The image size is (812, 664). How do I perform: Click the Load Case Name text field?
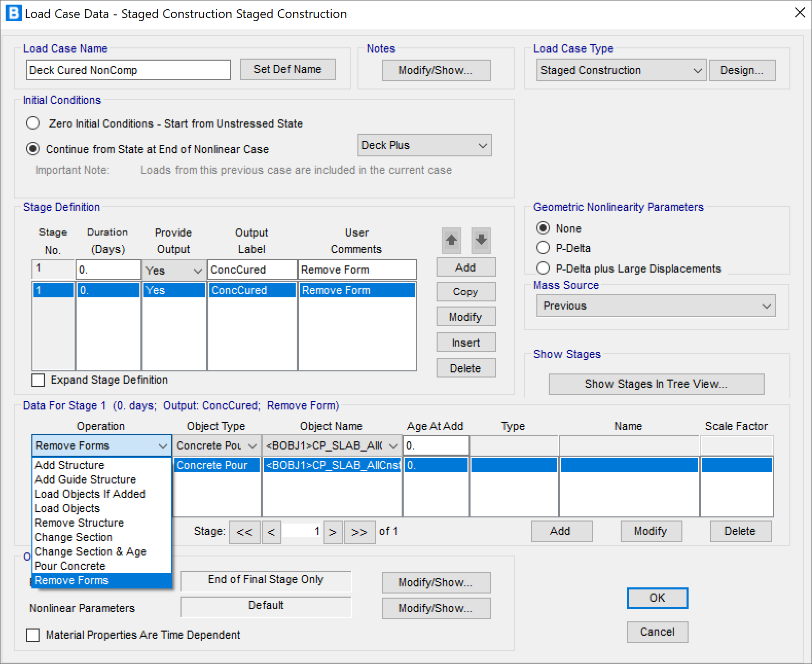pos(128,70)
